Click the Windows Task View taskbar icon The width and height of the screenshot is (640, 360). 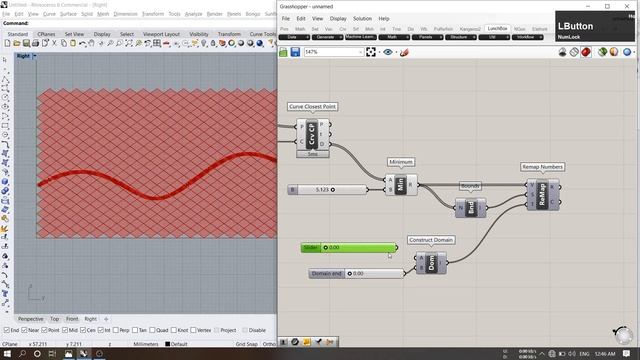pyautogui.click(x=52, y=353)
